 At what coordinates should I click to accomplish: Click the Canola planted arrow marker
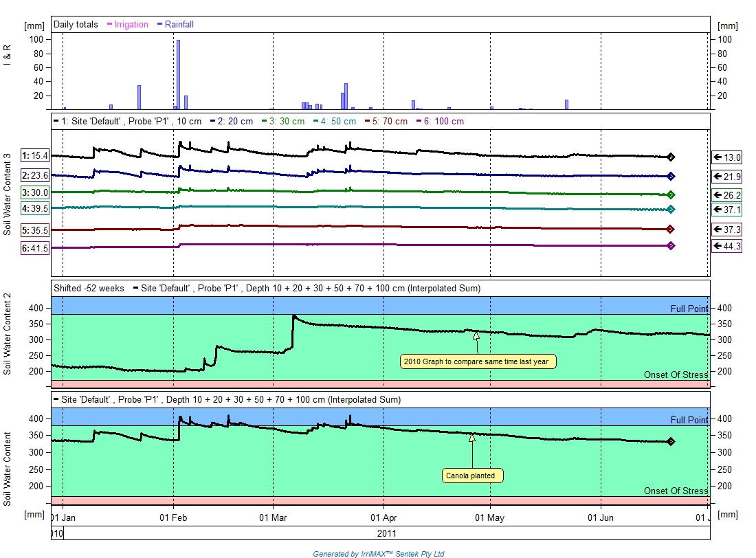tap(472, 438)
